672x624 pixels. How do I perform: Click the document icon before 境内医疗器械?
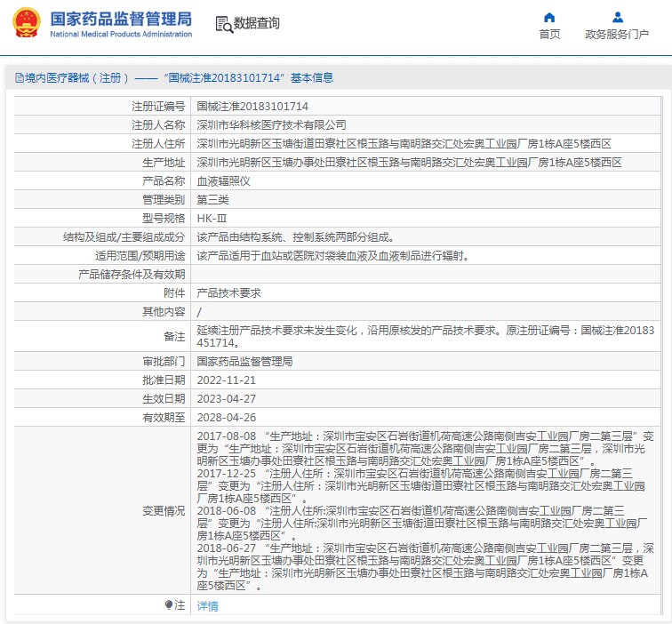tap(20, 77)
